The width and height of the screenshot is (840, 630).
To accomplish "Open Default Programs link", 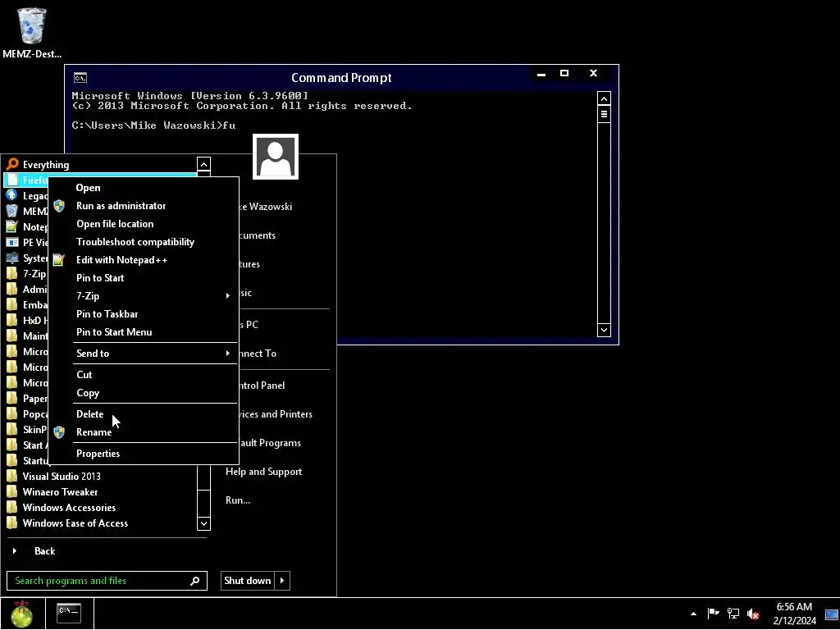I will click(271, 444).
